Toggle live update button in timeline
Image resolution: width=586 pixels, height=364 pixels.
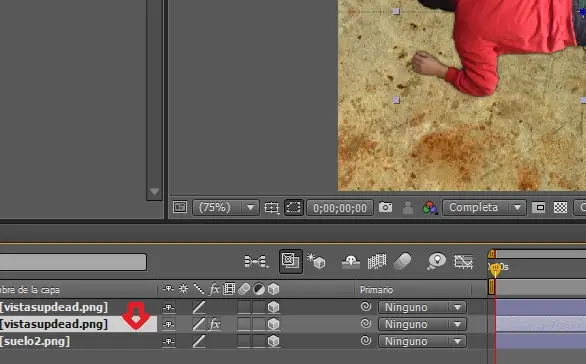click(x=291, y=261)
